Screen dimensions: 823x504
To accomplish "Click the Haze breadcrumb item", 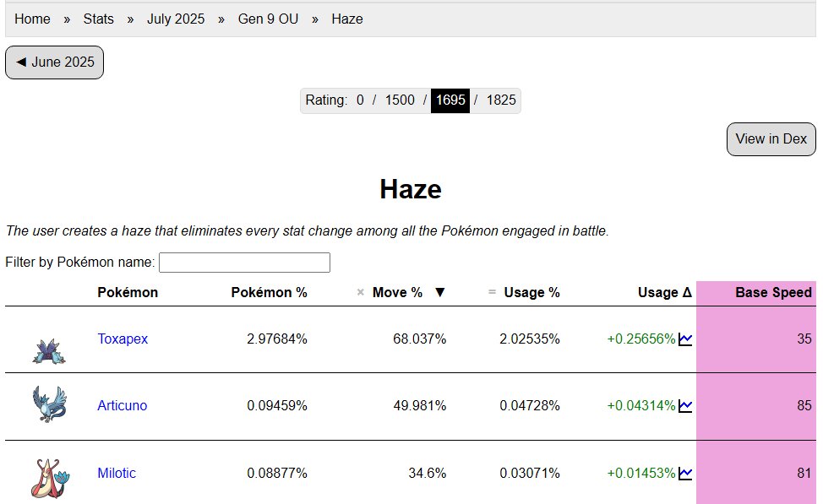I will coord(347,19).
